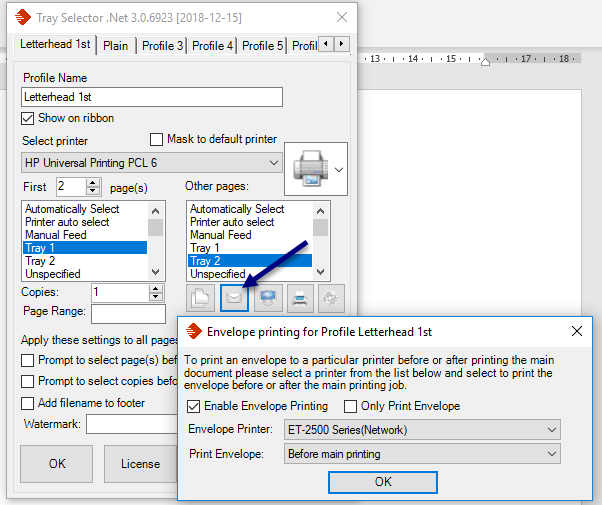The height and width of the screenshot is (505, 602).
Task: Uncheck Enable Envelope Printing
Action: tap(194, 406)
